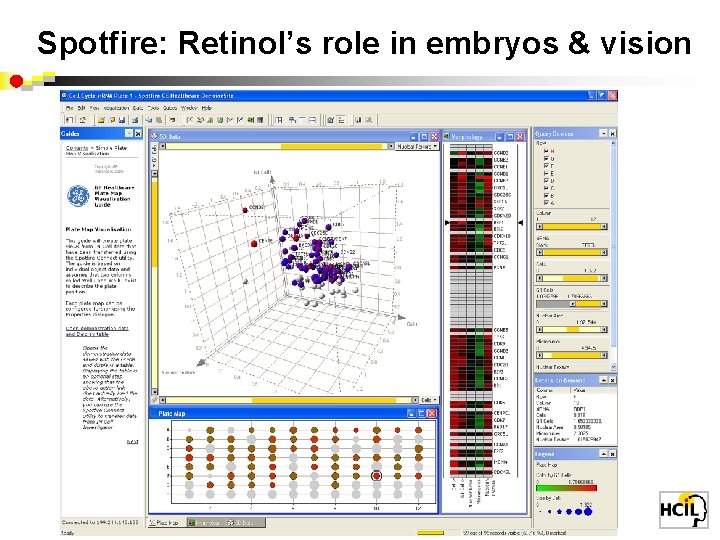Screen dimensions: 720x540
Task: Click the 3D plot top axis range slider
Action: (277, 146)
